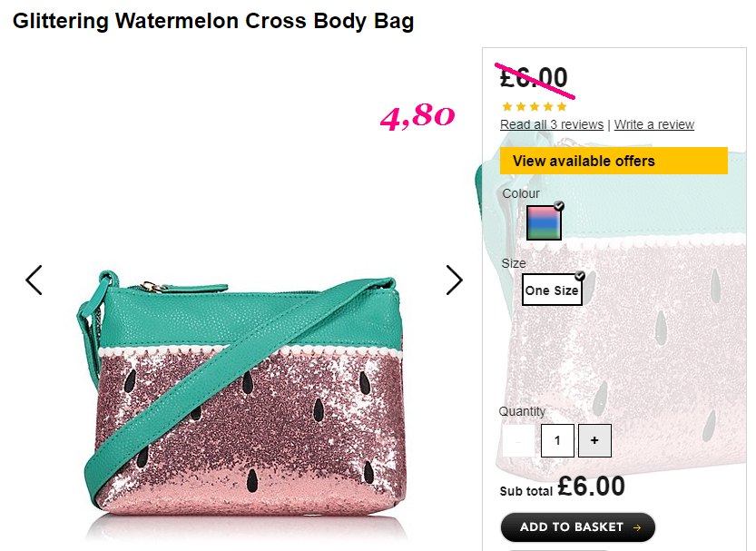Image resolution: width=756 pixels, height=551 pixels.
Task: Show the next product image
Action: tap(454, 280)
